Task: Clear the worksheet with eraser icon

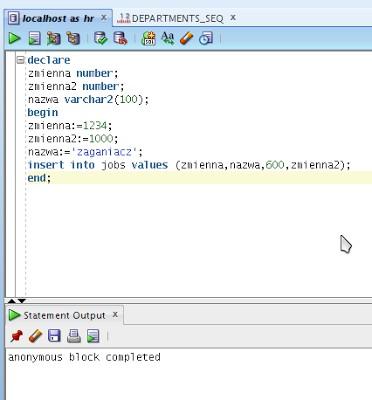Action: point(187,38)
